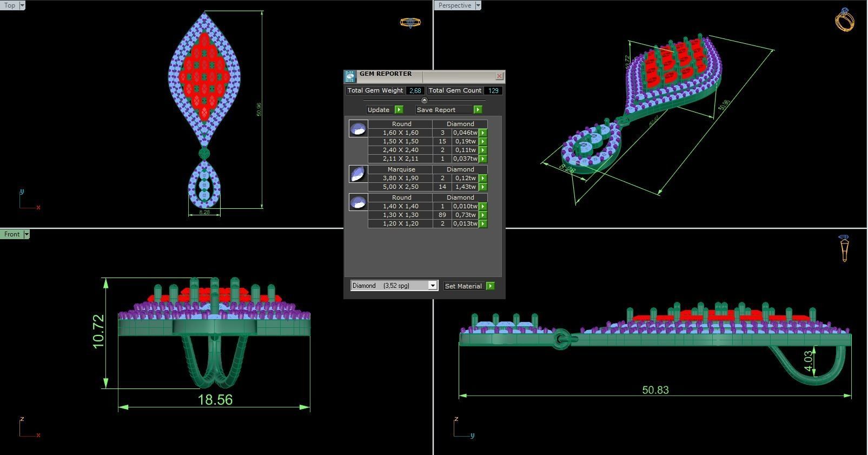Click the Total Gem Count value field
Screen dimensions: 868x455
493,90
